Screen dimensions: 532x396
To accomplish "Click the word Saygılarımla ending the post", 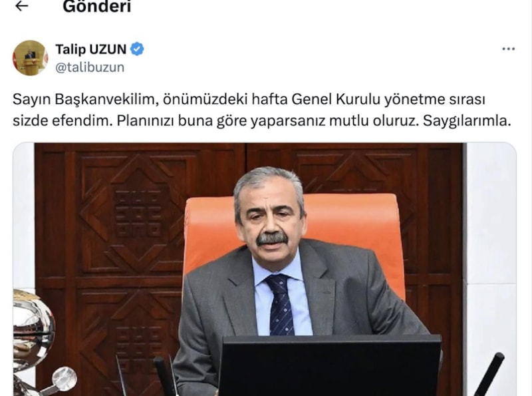I will [467, 121].
